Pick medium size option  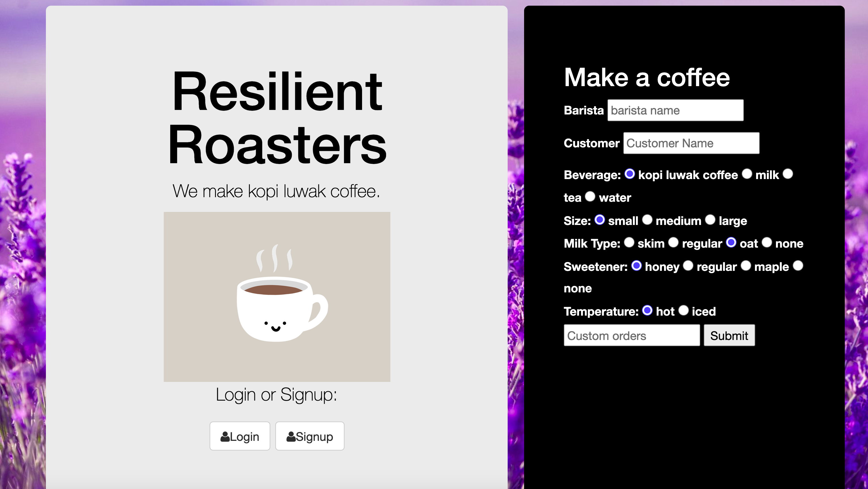[x=647, y=220]
